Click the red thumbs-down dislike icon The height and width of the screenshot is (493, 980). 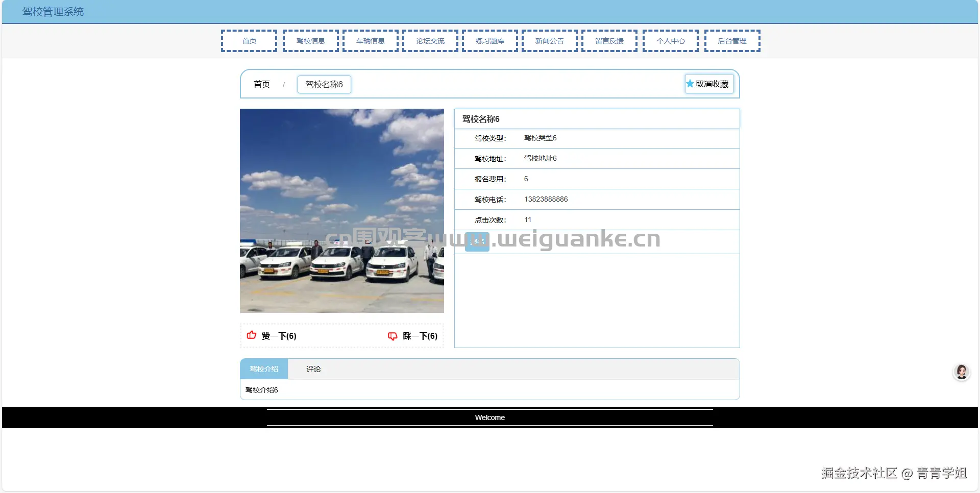pyautogui.click(x=393, y=336)
